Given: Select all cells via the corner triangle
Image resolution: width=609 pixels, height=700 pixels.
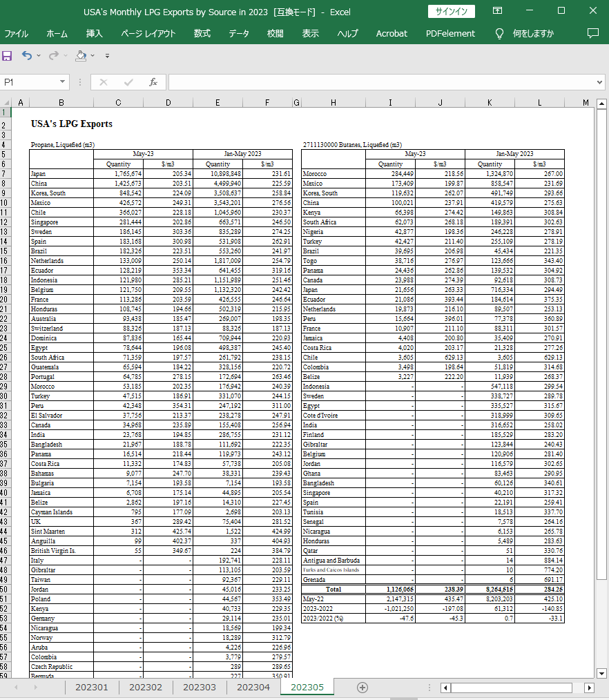Looking at the screenshot, I should pos(6,103).
